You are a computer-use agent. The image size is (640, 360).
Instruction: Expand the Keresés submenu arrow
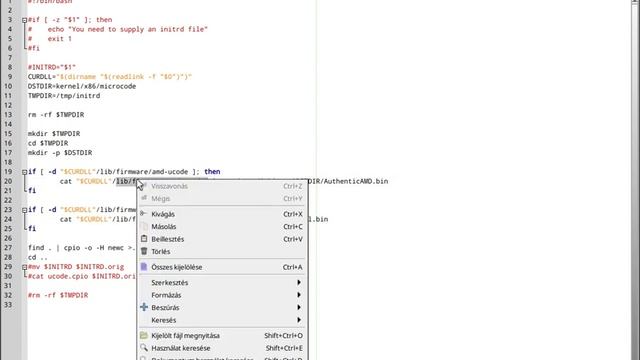[x=299, y=320]
